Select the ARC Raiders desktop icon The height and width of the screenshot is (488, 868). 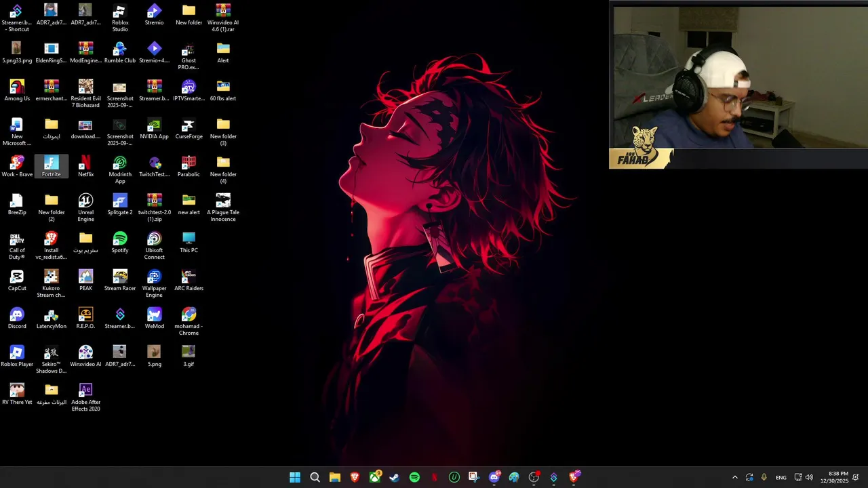click(x=189, y=281)
